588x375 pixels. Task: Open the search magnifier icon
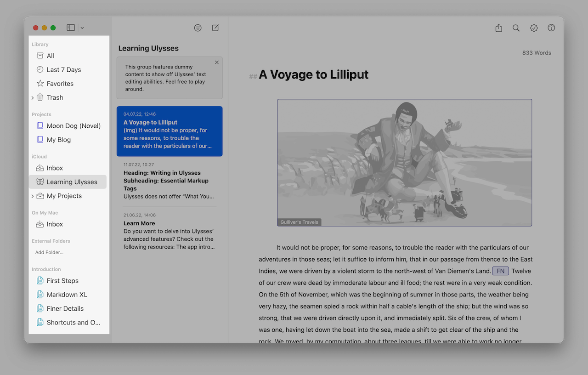click(516, 28)
